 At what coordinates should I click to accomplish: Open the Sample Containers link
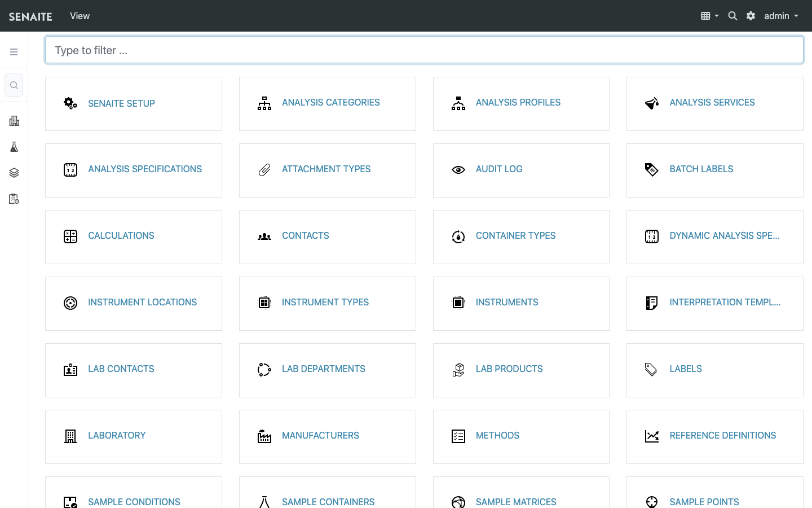328,502
